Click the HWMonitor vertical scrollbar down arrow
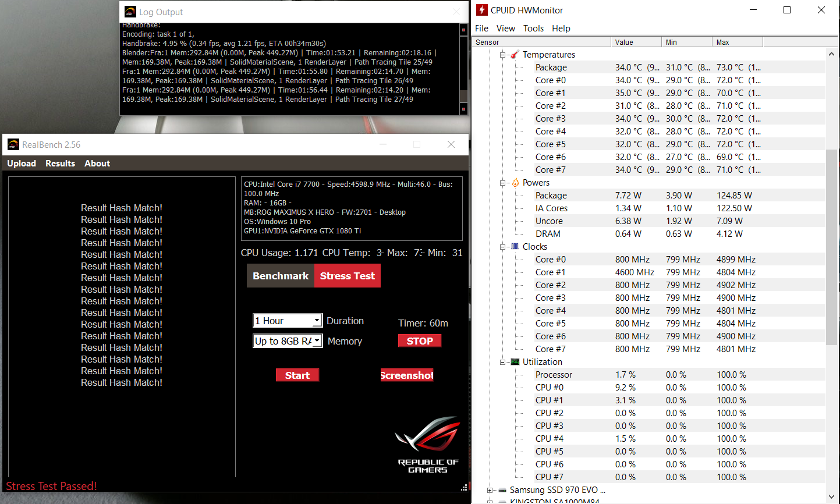 coord(831,496)
